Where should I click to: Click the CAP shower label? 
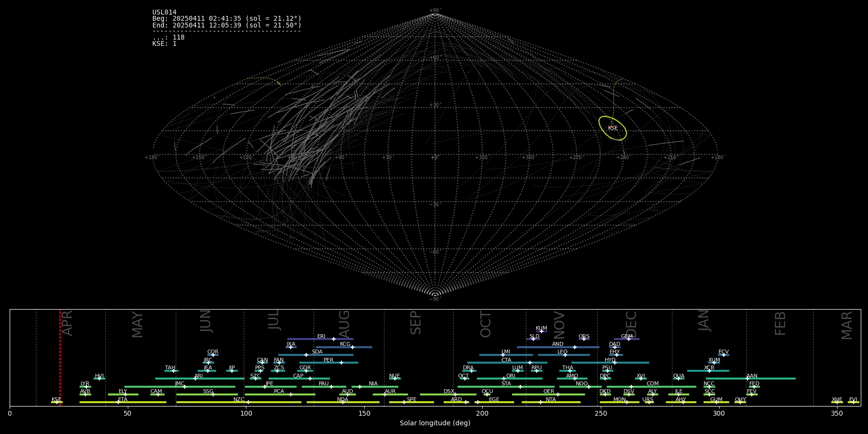pyautogui.click(x=298, y=376)
